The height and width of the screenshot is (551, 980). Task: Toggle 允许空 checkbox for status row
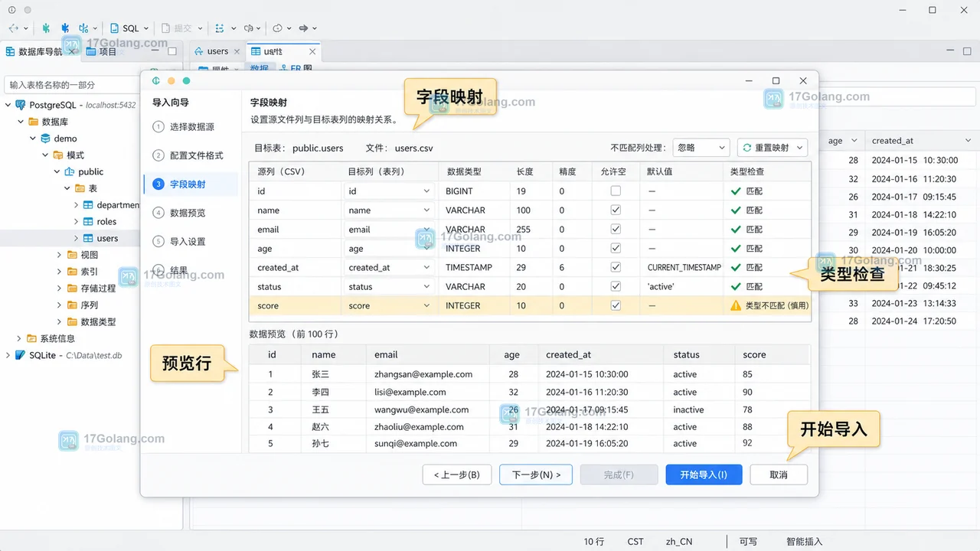616,286
